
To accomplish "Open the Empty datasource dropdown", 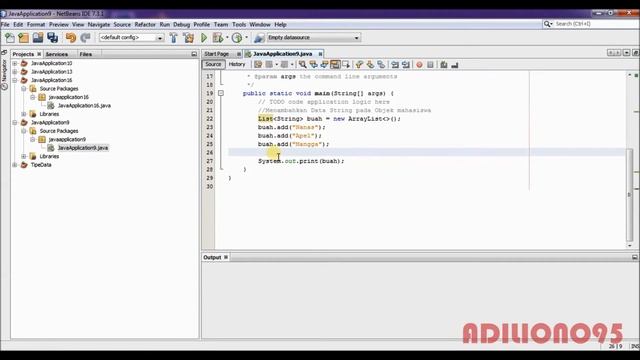I will [356, 38].
